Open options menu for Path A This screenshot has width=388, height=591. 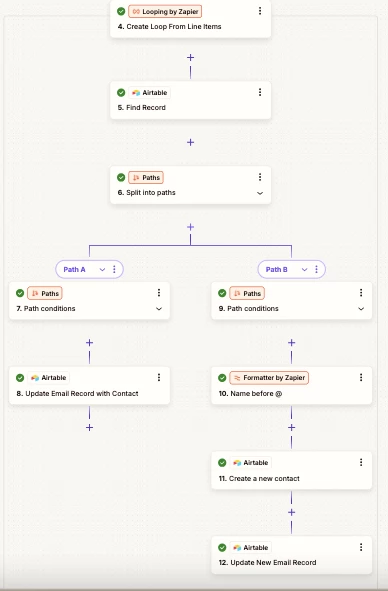(114, 269)
